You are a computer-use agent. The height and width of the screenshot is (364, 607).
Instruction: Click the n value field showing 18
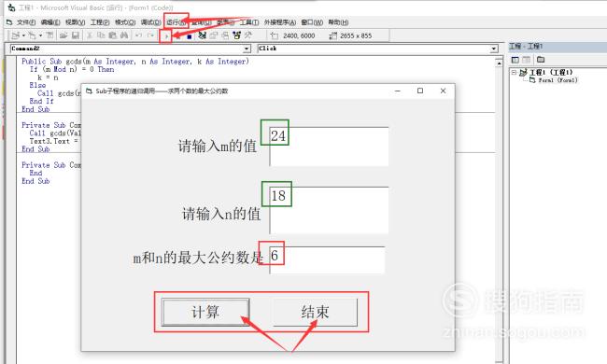coord(329,210)
